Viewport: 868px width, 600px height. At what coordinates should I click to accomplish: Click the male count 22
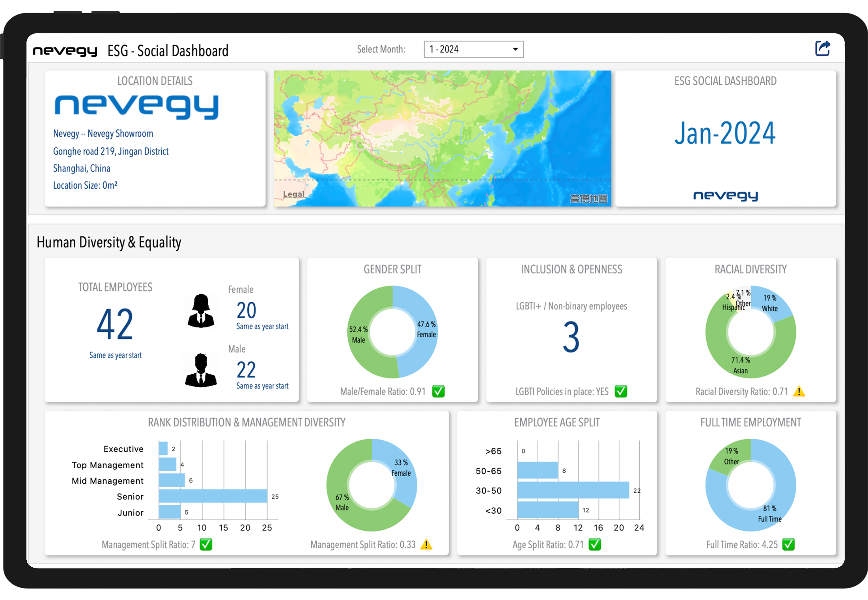[x=246, y=370]
